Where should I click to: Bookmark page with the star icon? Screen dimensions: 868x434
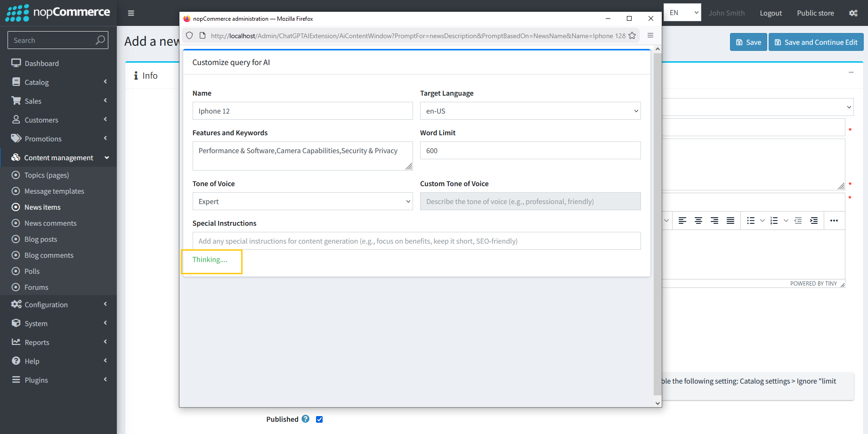632,36
